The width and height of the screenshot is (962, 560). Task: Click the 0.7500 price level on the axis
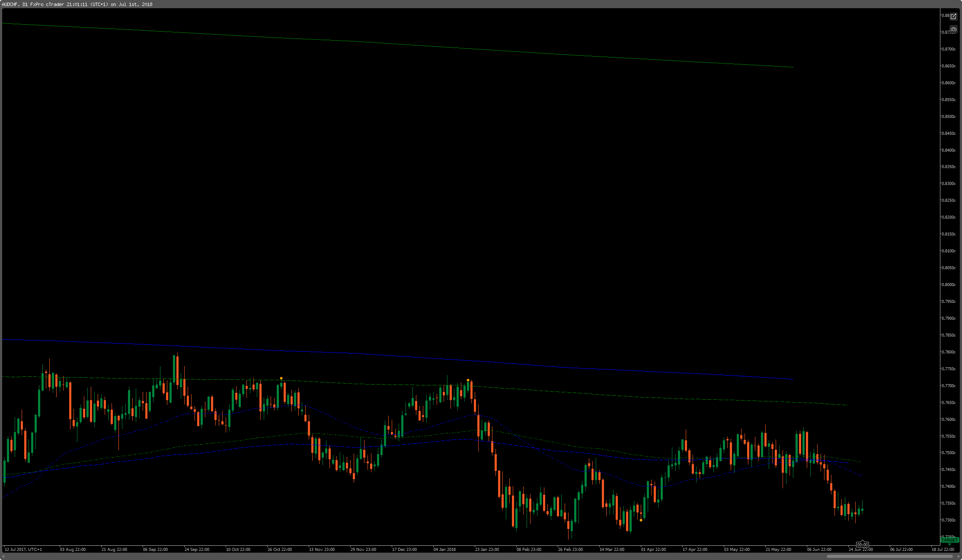(948, 453)
